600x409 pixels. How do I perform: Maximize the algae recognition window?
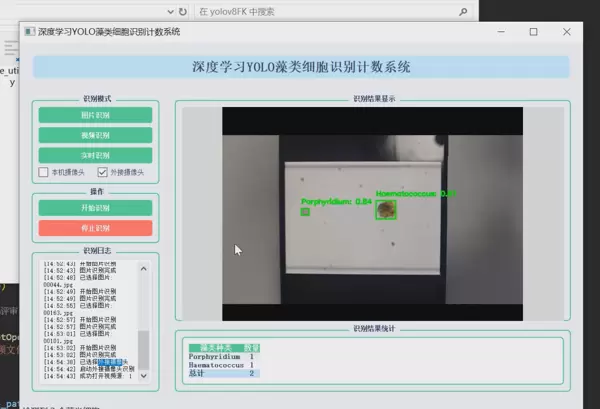(x=533, y=32)
